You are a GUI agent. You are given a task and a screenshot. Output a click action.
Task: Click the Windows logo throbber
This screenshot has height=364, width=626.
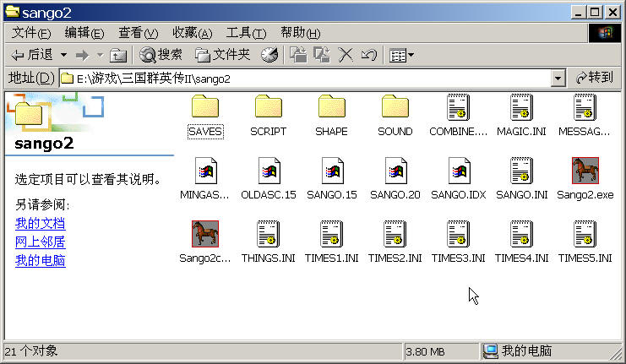pos(605,33)
